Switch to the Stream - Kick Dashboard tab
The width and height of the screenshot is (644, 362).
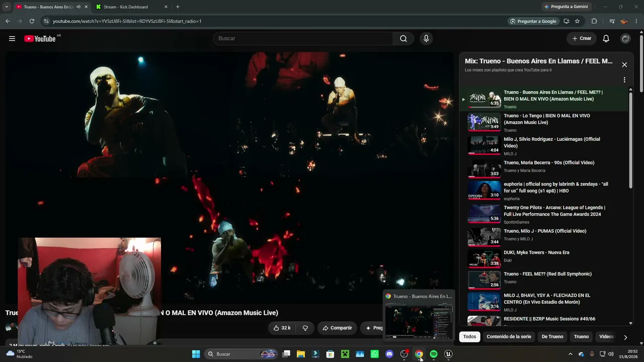[x=131, y=7]
